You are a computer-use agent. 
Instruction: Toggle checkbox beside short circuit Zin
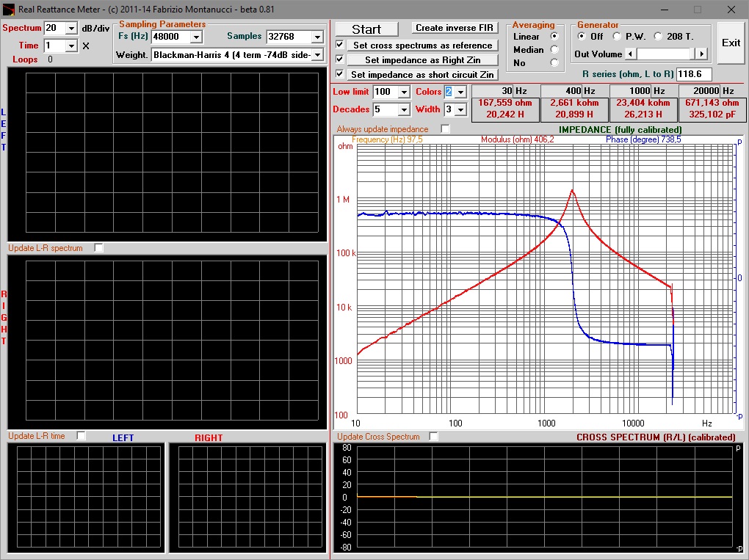click(x=340, y=74)
